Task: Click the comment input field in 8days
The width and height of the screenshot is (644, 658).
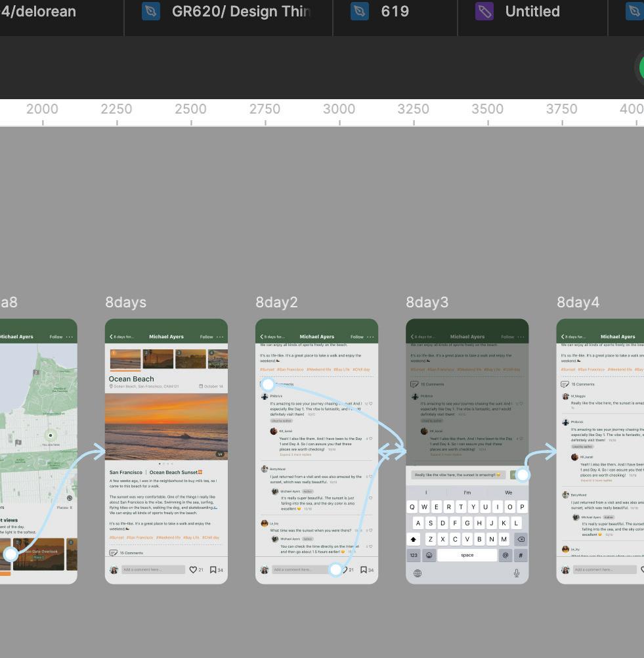Action: [x=153, y=569]
